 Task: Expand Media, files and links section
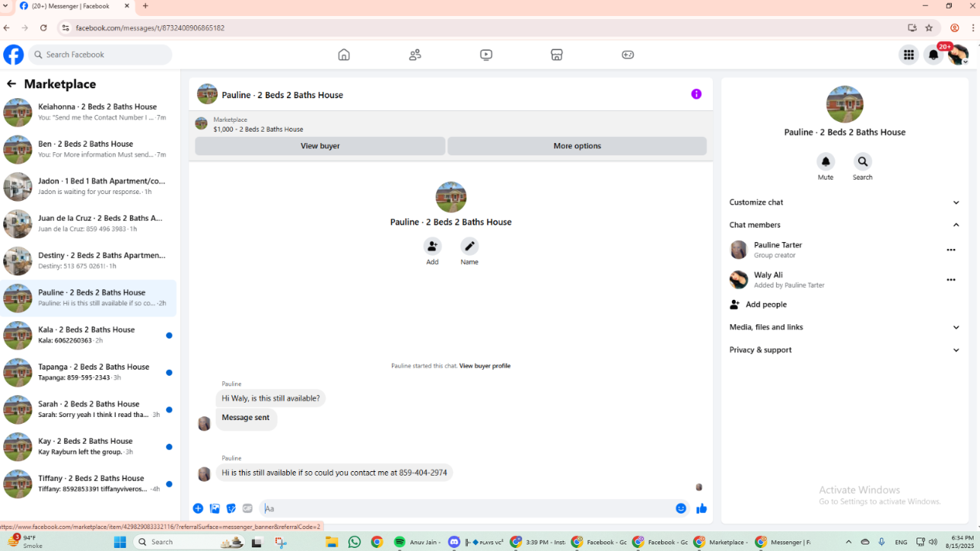tap(845, 327)
